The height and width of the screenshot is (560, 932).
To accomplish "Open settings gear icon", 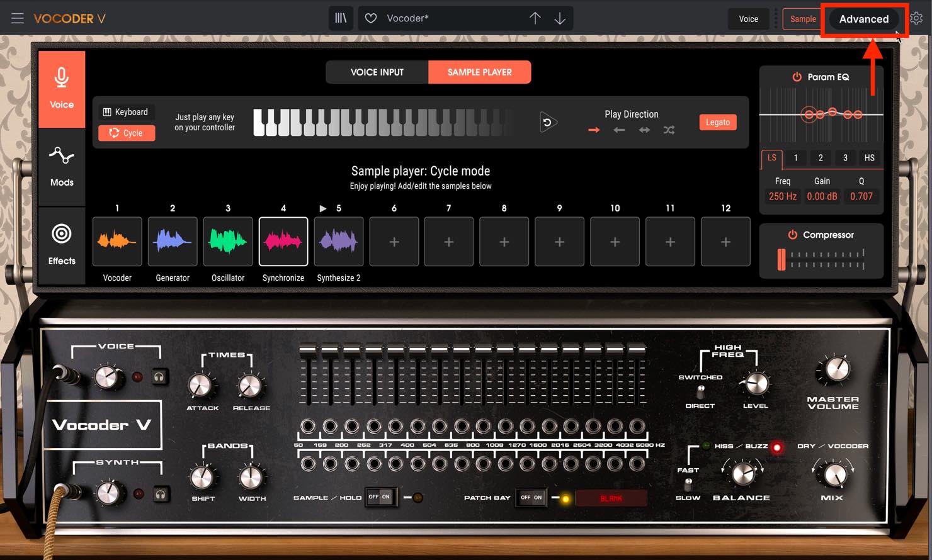I will click(x=917, y=18).
